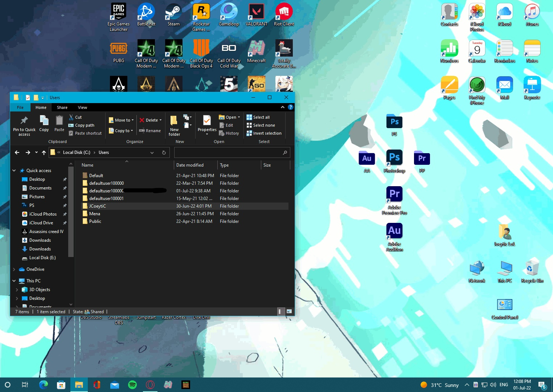Open the Move to dropdown
This screenshot has width=553, height=392.
point(121,120)
